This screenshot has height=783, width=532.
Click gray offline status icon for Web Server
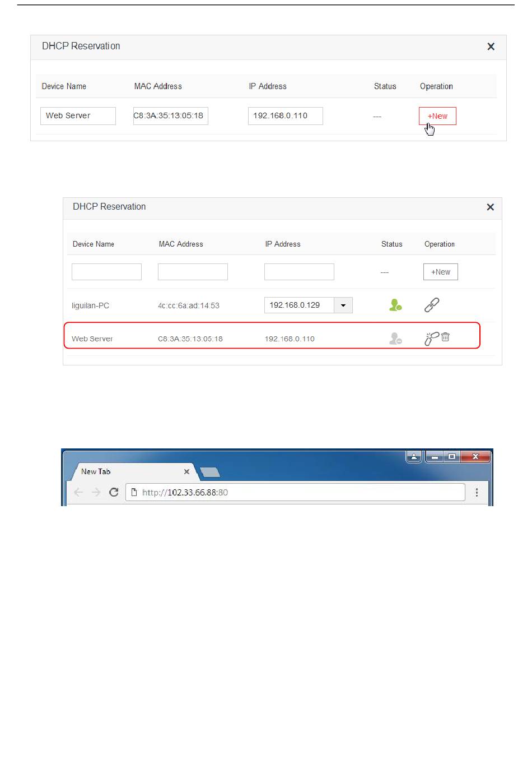point(395,339)
